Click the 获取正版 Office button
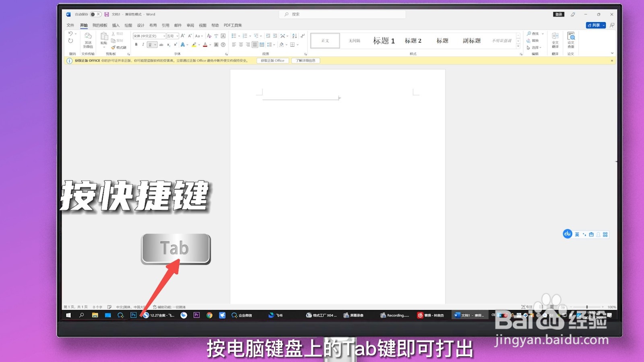644x362 pixels. pyautogui.click(x=272, y=61)
